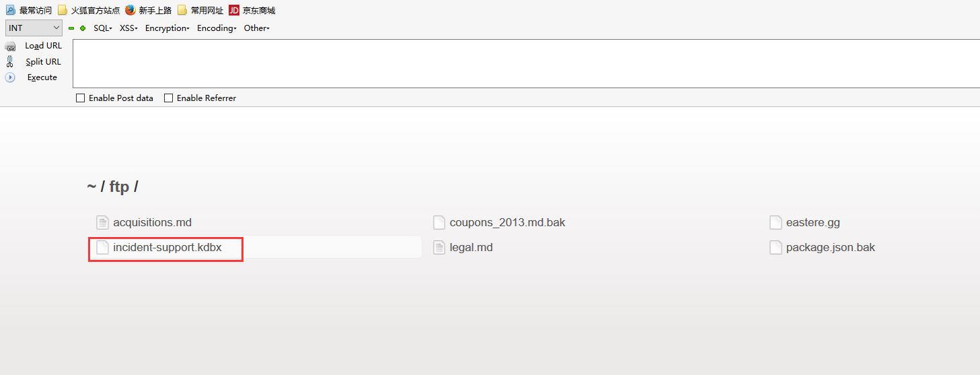The image size is (980, 375).
Task: Click the ftp breadcrumb link
Action: pyautogui.click(x=119, y=186)
